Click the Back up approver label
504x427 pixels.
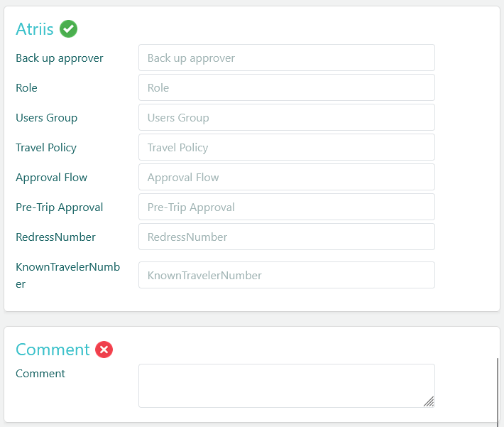click(60, 58)
